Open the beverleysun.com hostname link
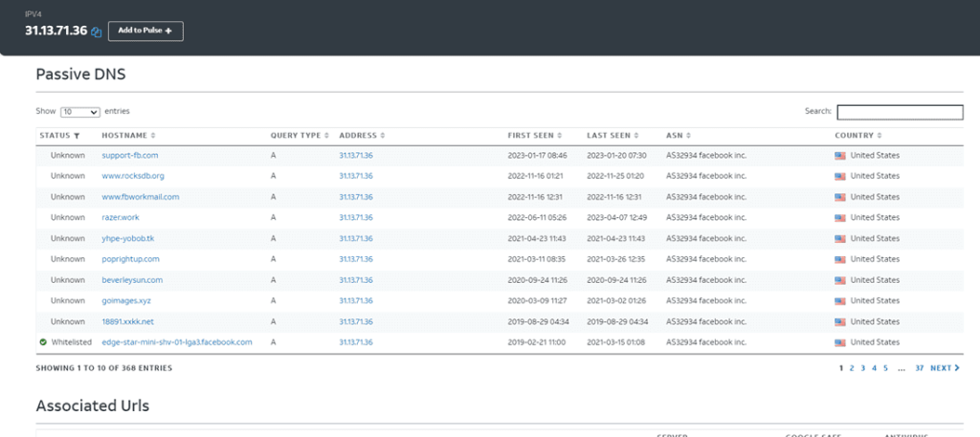Image resolution: width=980 pixels, height=437 pixels. point(132,279)
